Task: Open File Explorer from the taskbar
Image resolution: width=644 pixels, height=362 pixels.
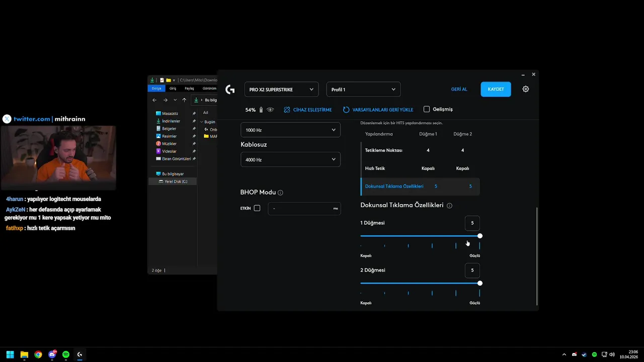Action: click(x=24, y=354)
